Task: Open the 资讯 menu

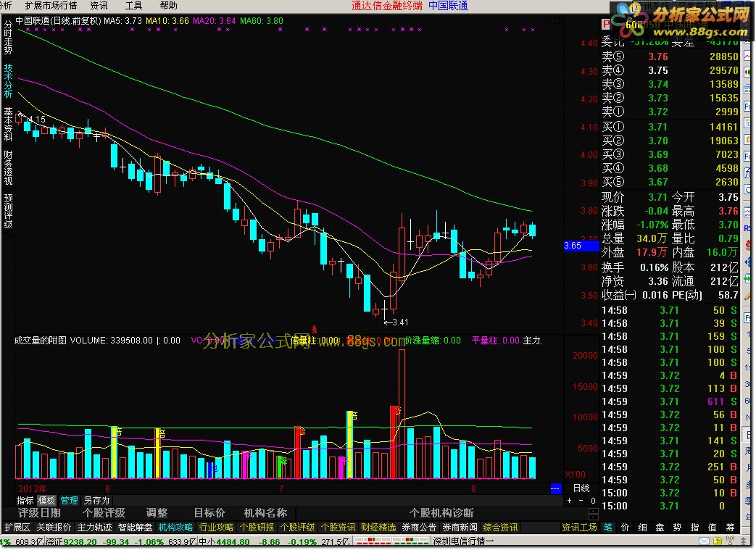Action: 99,6
